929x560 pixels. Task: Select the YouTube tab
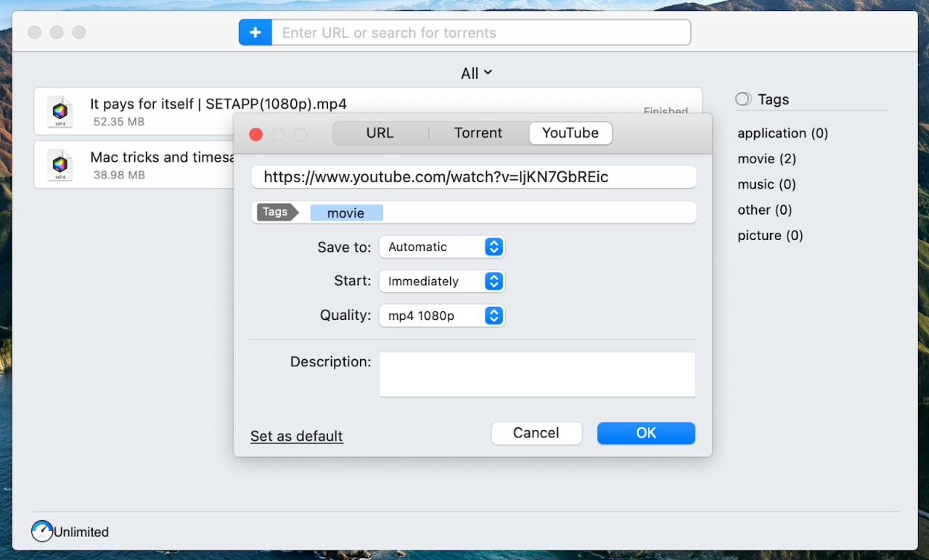pyautogui.click(x=570, y=133)
